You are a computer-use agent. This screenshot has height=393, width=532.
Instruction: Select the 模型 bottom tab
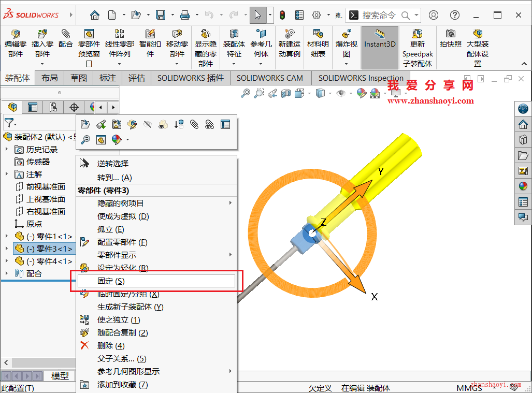(60, 376)
